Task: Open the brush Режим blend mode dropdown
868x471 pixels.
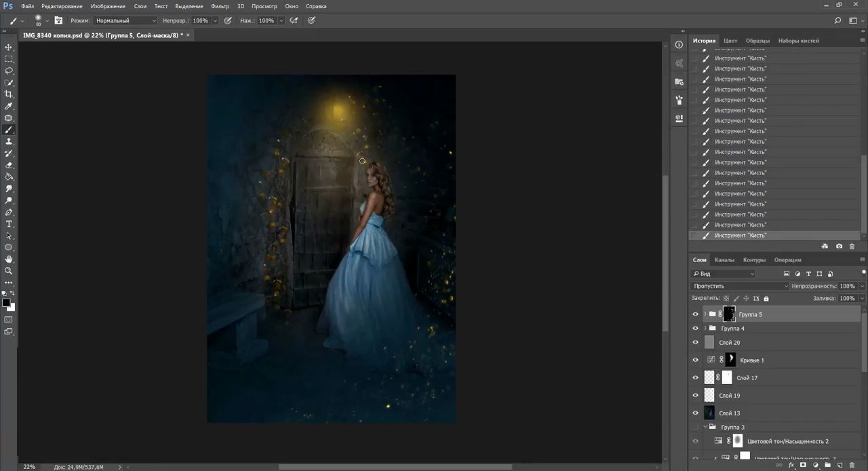Action: click(125, 20)
